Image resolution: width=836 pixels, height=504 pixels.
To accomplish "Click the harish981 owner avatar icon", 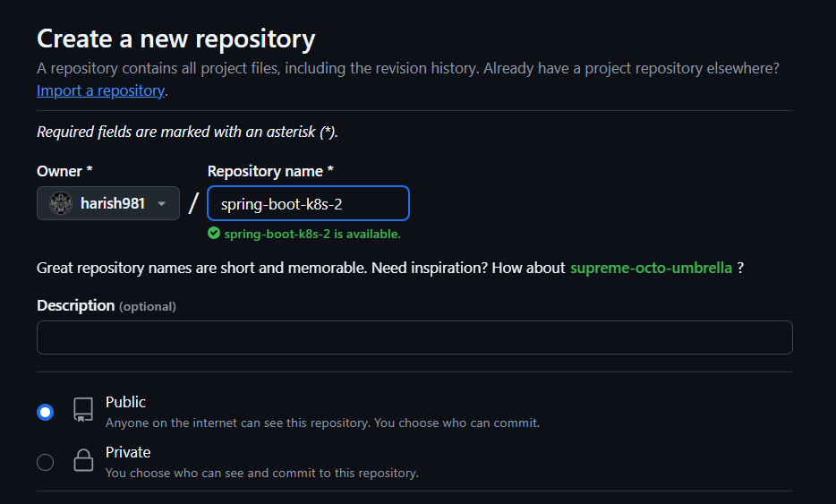I will (61, 203).
